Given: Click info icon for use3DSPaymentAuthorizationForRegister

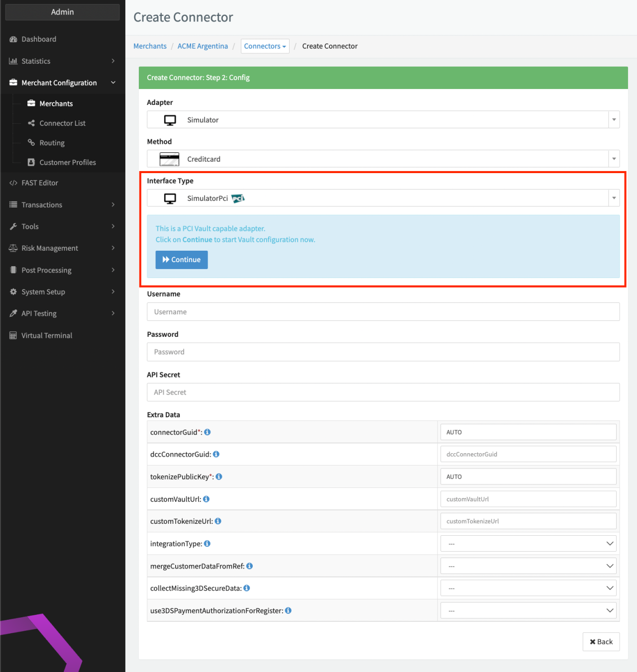Looking at the screenshot, I should tap(288, 610).
